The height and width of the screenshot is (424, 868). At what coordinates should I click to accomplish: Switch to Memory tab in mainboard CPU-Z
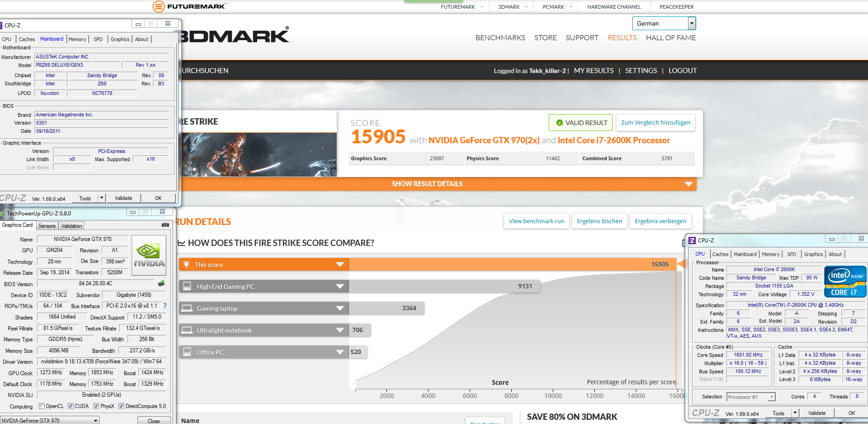(x=77, y=39)
